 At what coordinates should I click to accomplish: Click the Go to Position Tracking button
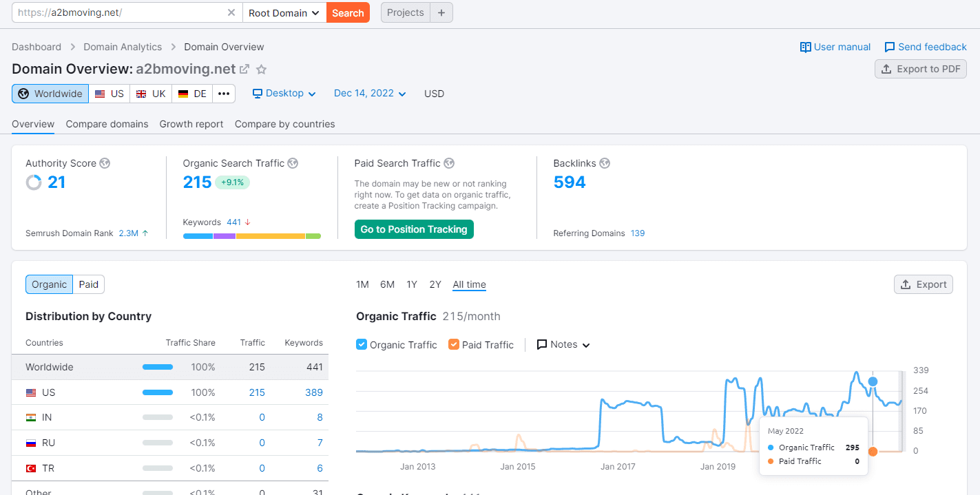coord(414,229)
